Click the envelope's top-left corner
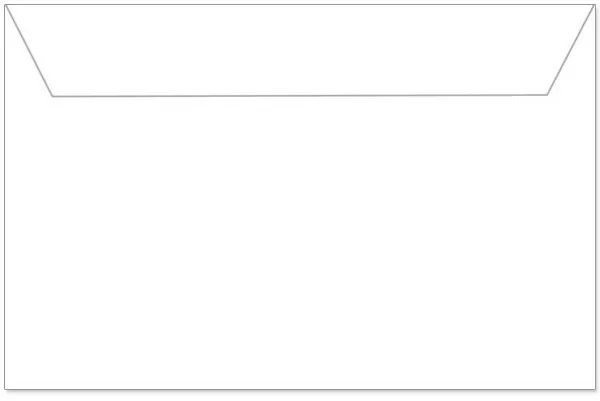Viewport: 600px width, 401px height. pyautogui.click(x=5, y=5)
